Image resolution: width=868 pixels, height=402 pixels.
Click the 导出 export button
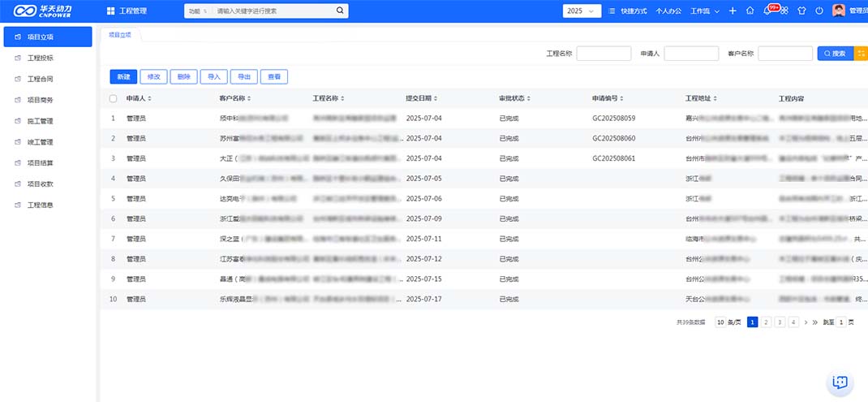[243, 76]
